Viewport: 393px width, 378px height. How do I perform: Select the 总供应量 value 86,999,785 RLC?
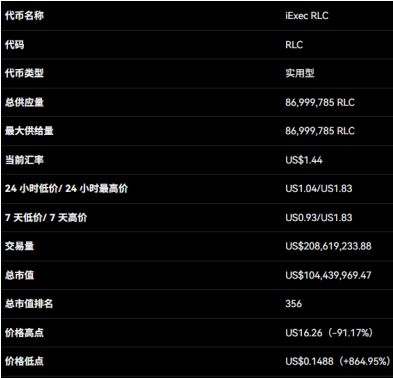coord(320,102)
